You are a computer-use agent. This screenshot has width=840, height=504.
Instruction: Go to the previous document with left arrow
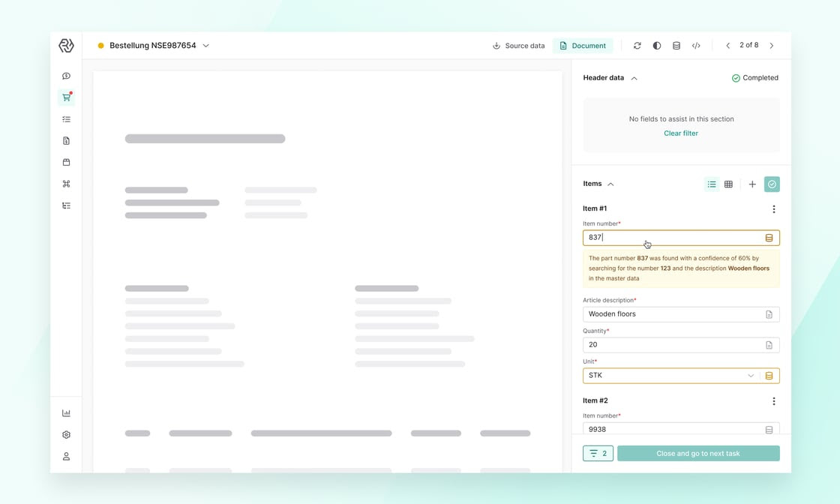click(x=727, y=46)
